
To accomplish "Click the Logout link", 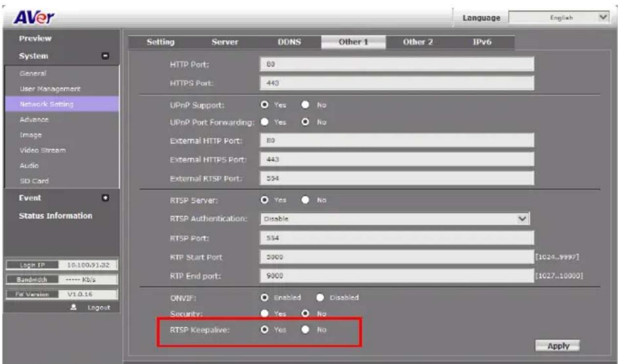I will pos(99,307).
